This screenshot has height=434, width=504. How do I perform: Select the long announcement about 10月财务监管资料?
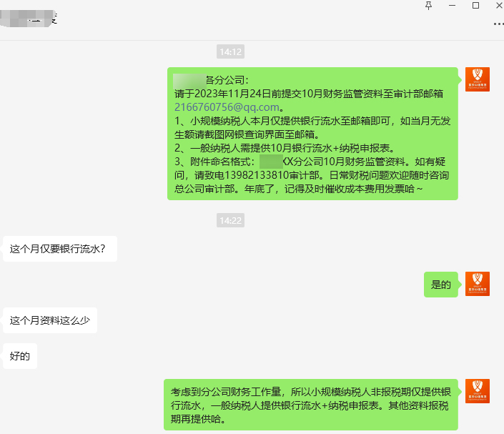pyautogui.click(x=312, y=134)
